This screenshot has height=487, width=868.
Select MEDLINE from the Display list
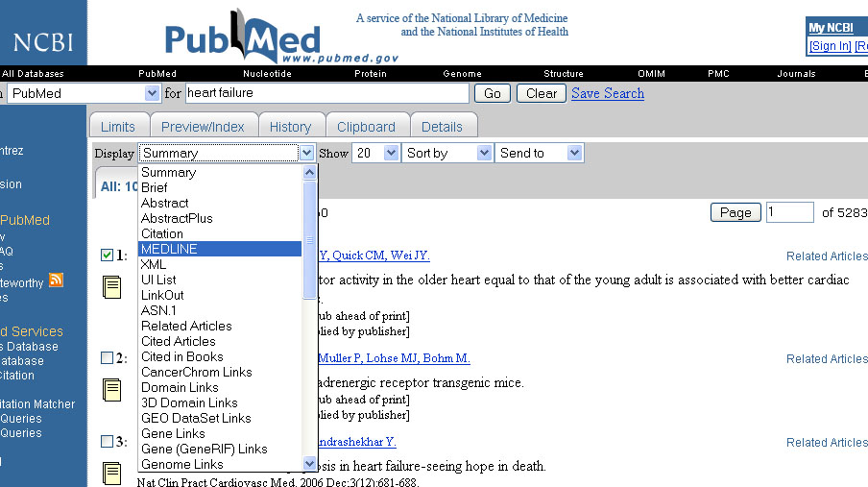click(220, 249)
